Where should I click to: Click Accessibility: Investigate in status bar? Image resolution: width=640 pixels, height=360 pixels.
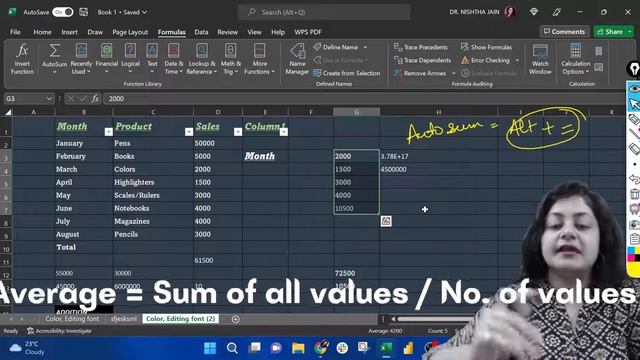pos(60,331)
